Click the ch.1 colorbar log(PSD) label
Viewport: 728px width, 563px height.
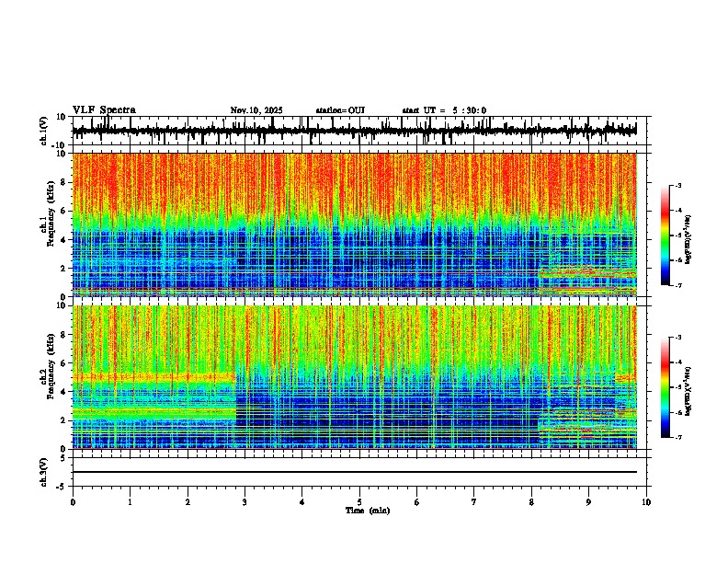click(x=688, y=240)
